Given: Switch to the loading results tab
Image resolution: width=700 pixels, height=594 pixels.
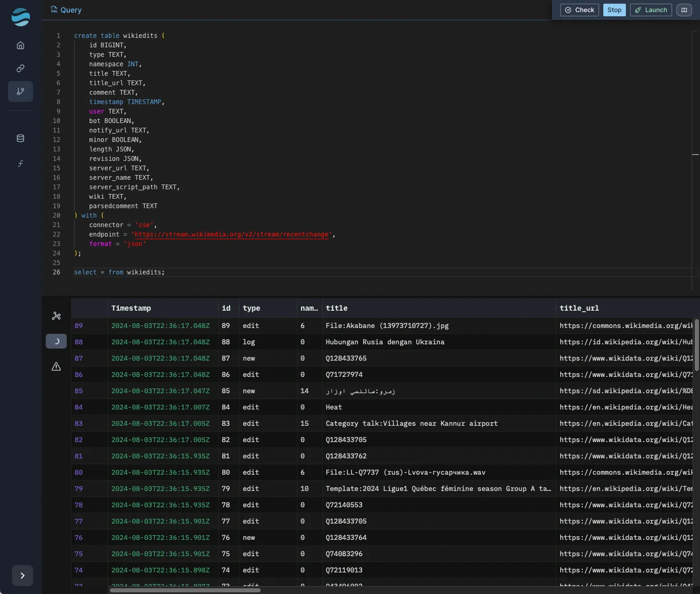Looking at the screenshot, I should [56, 341].
